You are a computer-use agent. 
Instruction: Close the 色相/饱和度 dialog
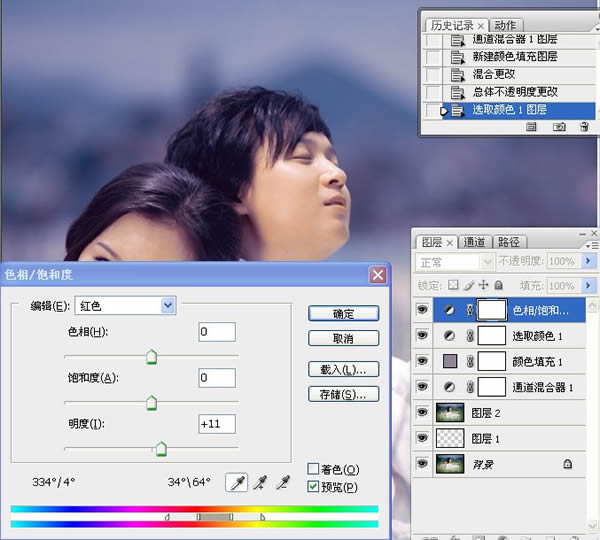point(377,274)
